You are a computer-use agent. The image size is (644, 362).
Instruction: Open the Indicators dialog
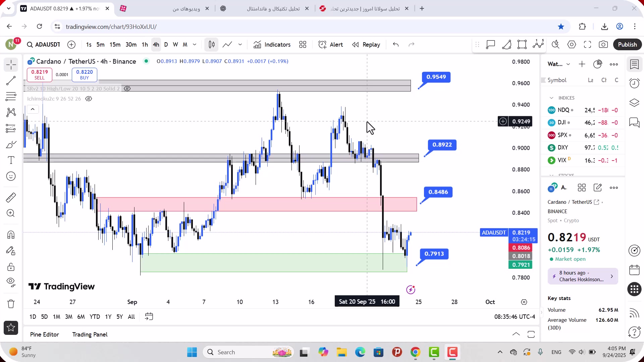pyautogui.click(x=272, y=45)
